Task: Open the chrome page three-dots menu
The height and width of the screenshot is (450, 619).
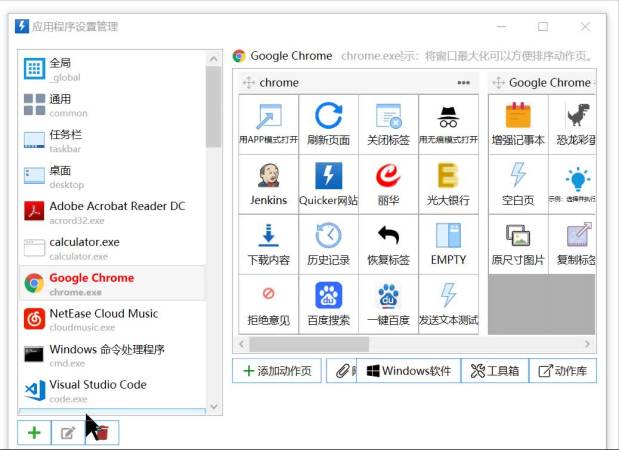Action: click(463, 83)
